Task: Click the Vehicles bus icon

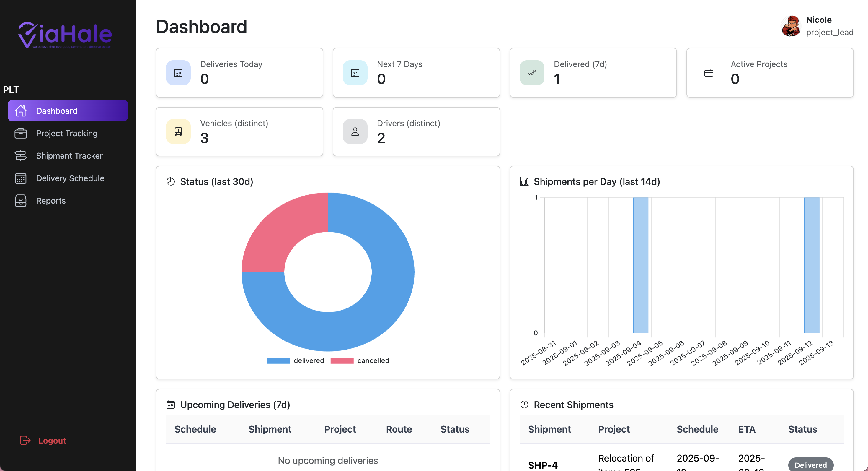Action: coord(178,131)
